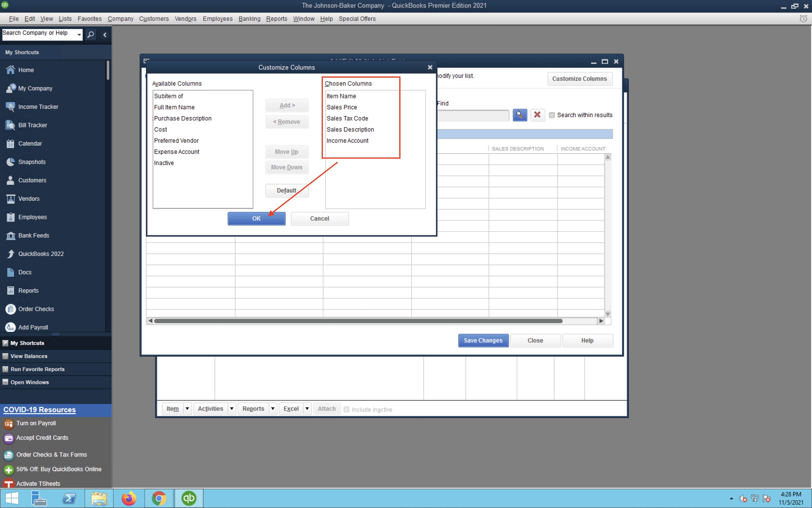Image resolution: width=812 pixels, height=508 pixels.
Task: Collapse the left icon bar arrow
Action: point(105,35)
